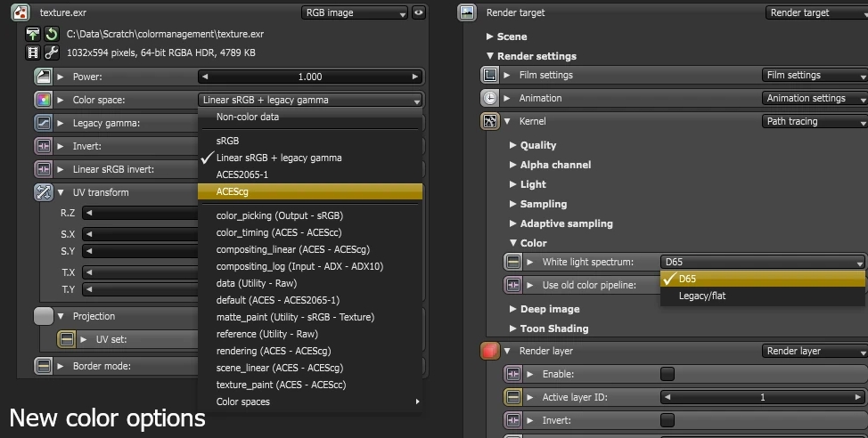Click the load image file icon
The height and width of the screenshot is (438, 868).
click(x=34, y=34)
